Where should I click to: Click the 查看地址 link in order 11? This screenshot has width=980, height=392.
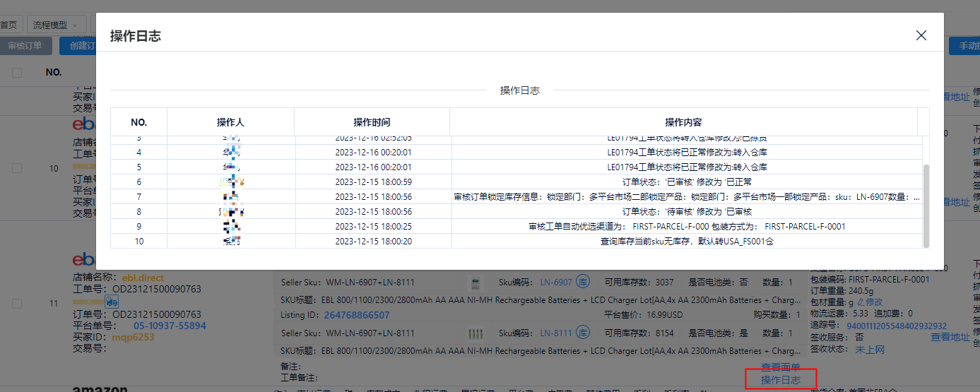950,338
